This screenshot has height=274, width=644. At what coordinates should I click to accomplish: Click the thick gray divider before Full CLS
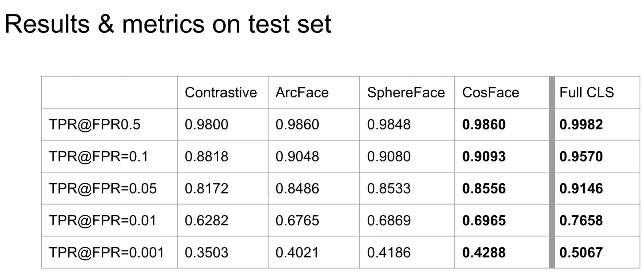[x=552, y=172]
